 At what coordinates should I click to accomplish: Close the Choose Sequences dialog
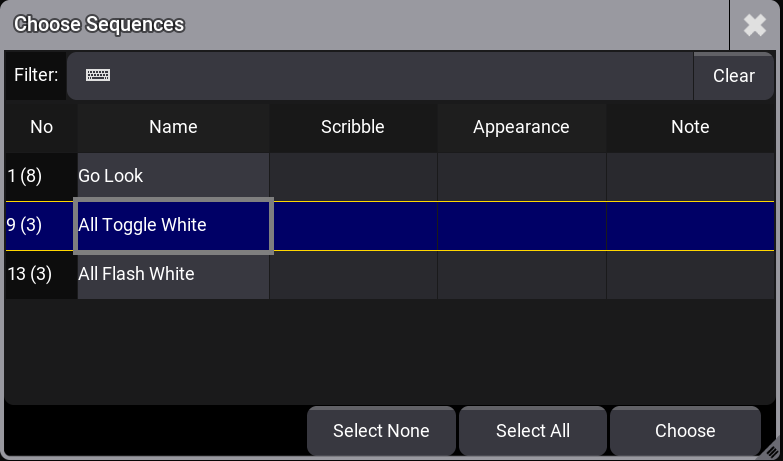(754, 25)
